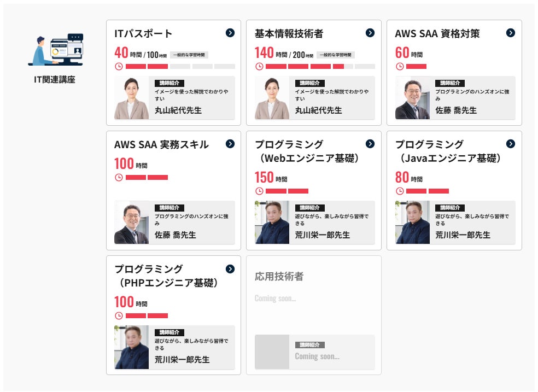Click the IT関連講座 category label
Image resolution: width=538 pixels, height=392 pixels.
[x=55, y=80]
